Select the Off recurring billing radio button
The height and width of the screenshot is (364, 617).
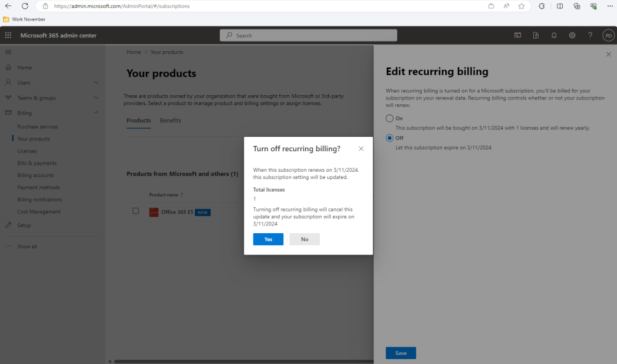point(390,138)
